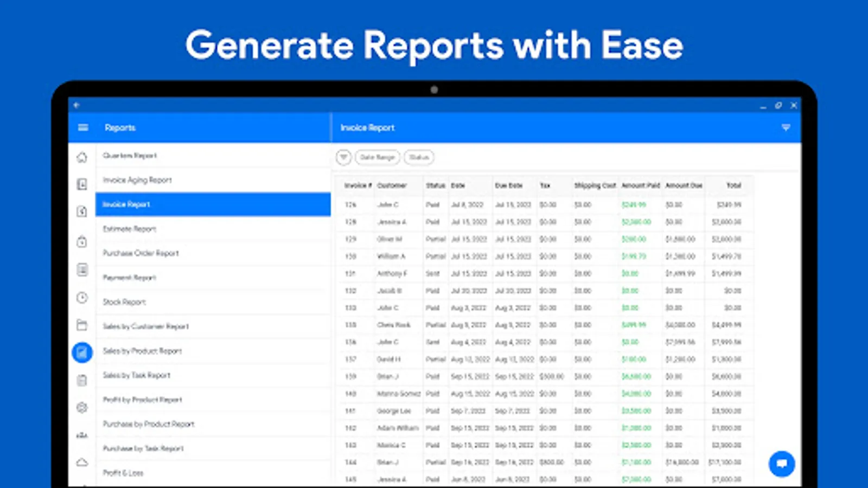Click the filter icon in Invoice Report header
Image resolution: width=868 pixels, height=488 pixels.
click(786, 127)
